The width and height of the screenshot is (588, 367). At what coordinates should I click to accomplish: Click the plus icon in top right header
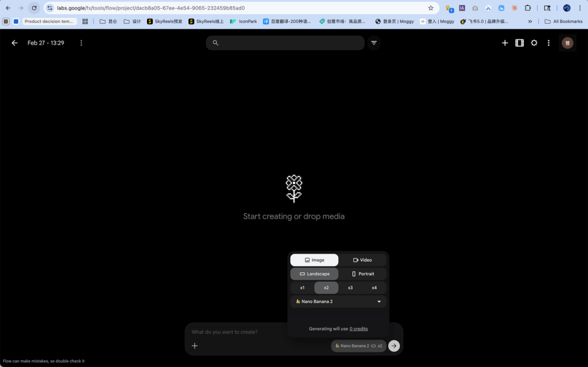click(505, 43)
